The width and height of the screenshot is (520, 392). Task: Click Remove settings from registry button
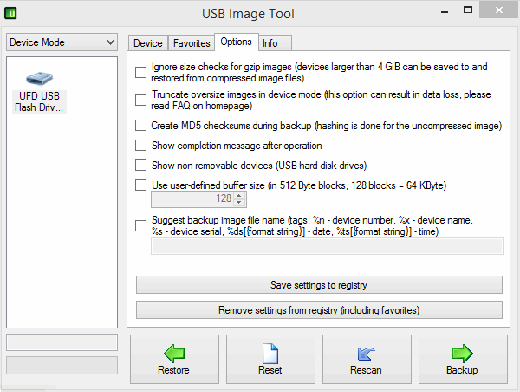[319, 310]
